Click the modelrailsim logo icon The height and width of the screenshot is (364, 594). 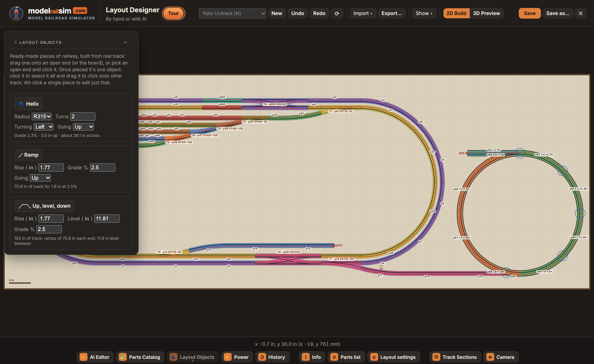(x=16, y=13)
